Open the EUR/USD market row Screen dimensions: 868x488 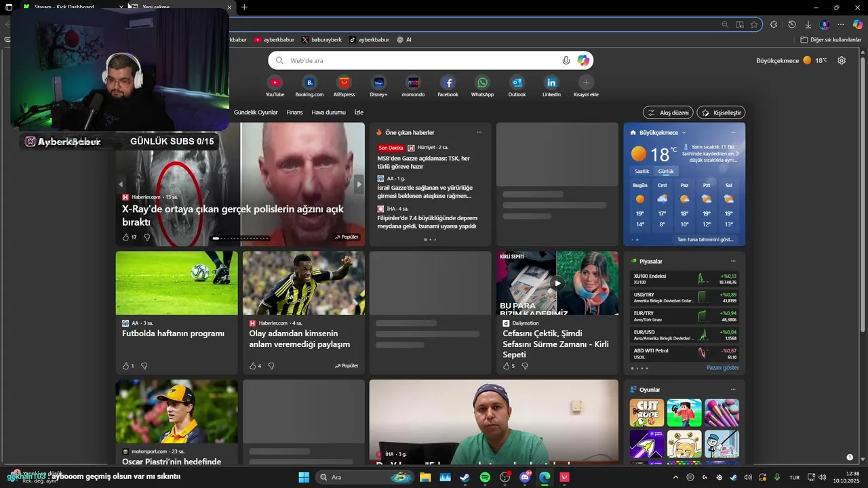pos(684,335)
